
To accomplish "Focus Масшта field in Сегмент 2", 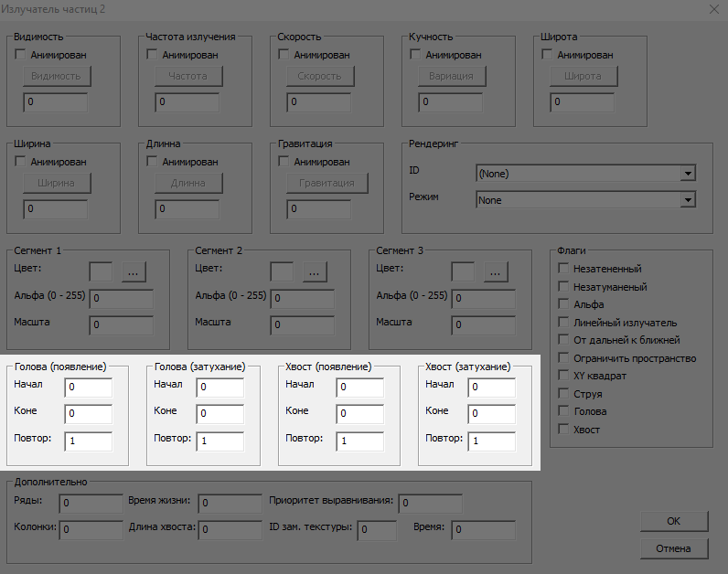I will 302,325.
